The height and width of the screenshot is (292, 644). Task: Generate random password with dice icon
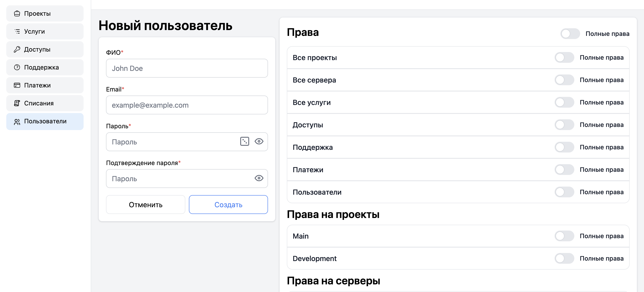click(x=244, y=141)
